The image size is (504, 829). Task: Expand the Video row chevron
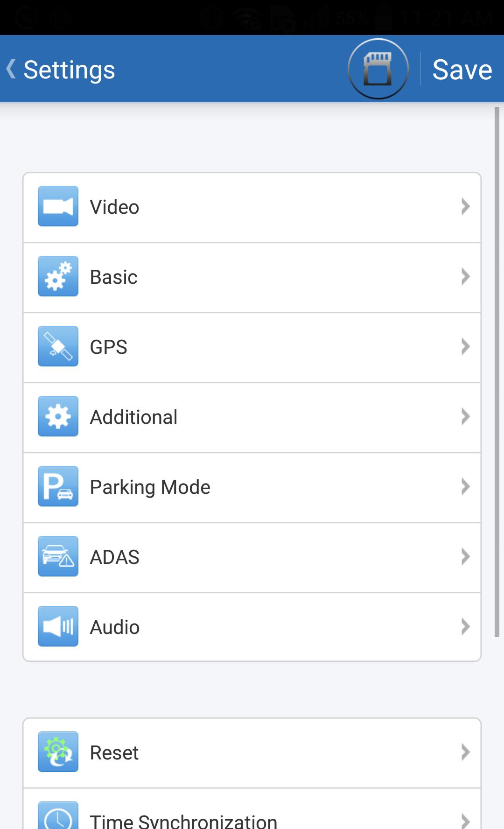tap(465, 206)
